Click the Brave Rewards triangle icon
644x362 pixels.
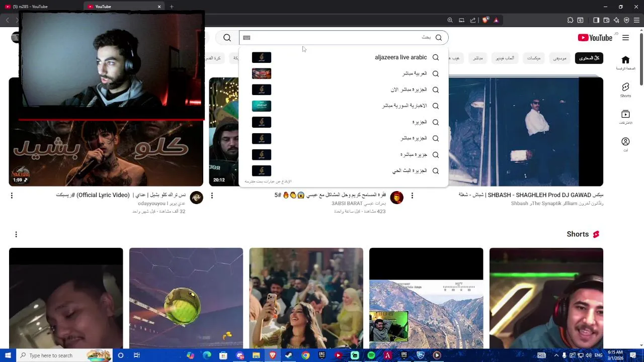pyautogui.click(x=496, y=20)
